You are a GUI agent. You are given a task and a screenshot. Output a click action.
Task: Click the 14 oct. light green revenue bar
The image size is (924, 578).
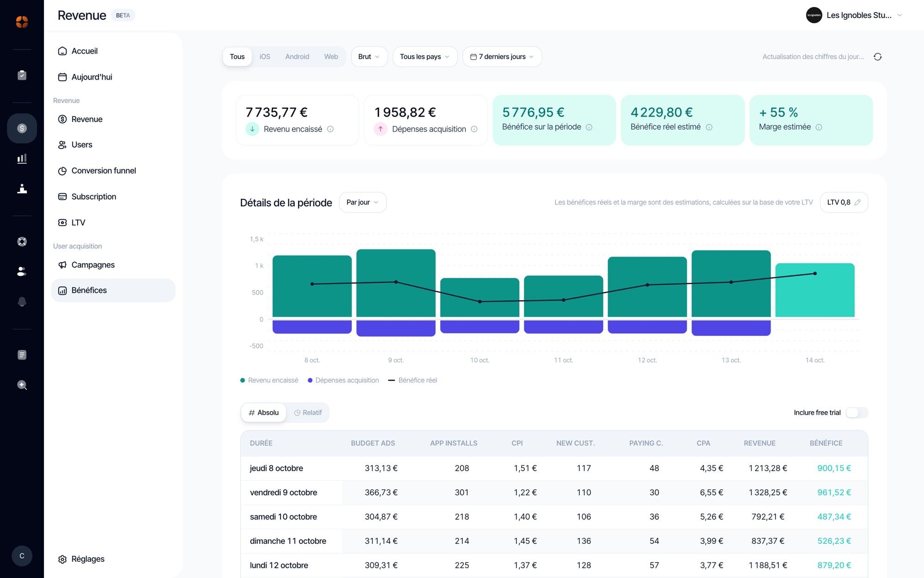click(815, 290)
